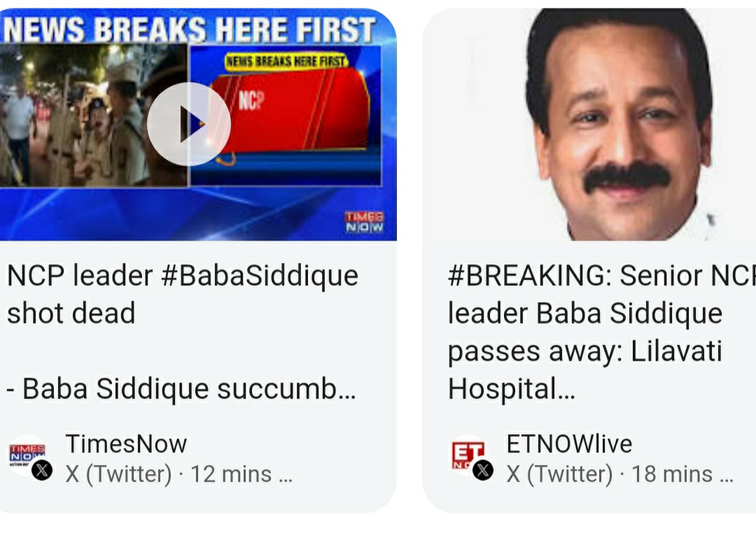Select the TimesNow source name
Image resolution: width=756 pixels, height=542 pixels.
coord(126,443)
